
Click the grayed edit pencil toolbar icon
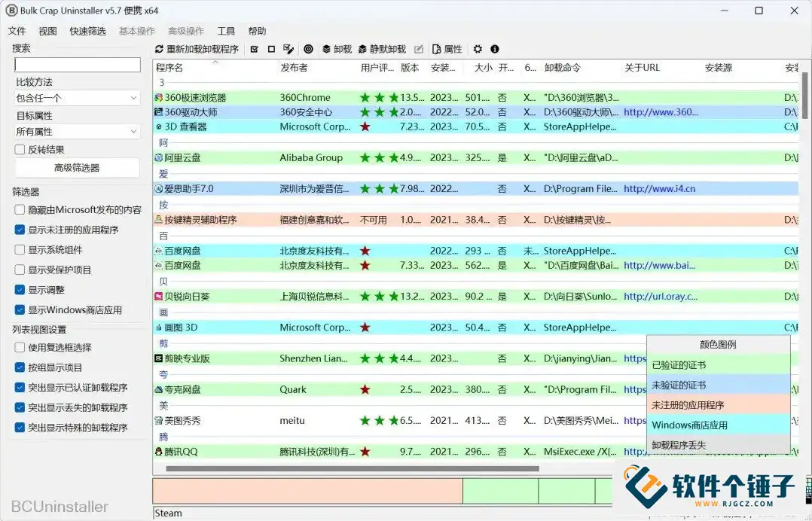point(419,49)
